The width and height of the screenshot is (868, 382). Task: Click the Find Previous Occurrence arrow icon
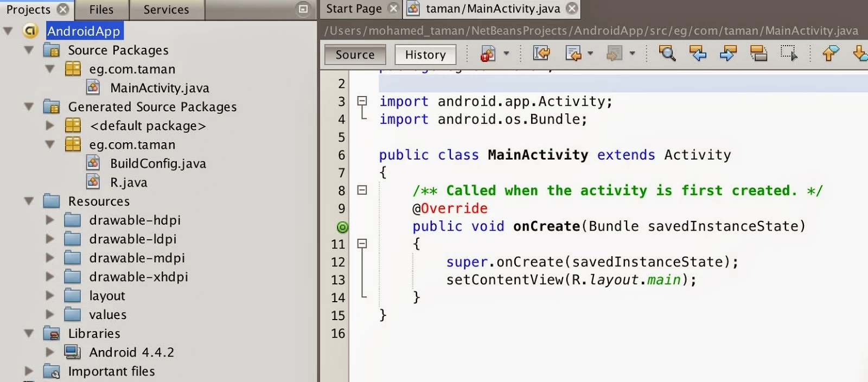(697, 53)
